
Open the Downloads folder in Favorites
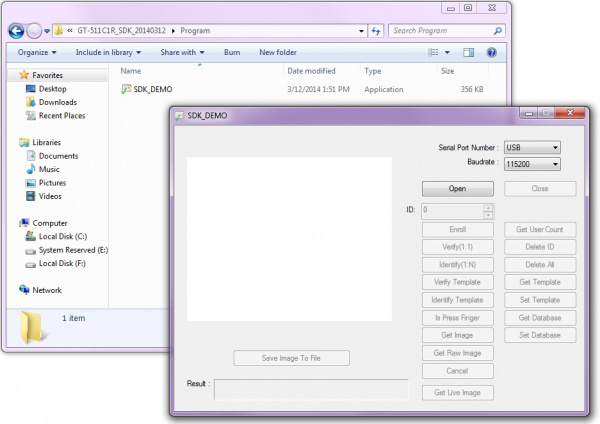57,102
